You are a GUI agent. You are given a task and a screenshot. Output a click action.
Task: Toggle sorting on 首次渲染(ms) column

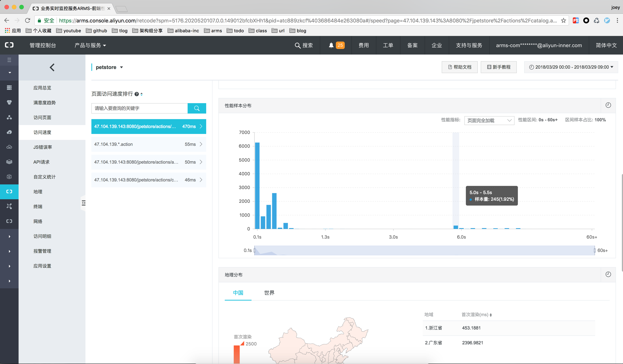pos(491,315)
